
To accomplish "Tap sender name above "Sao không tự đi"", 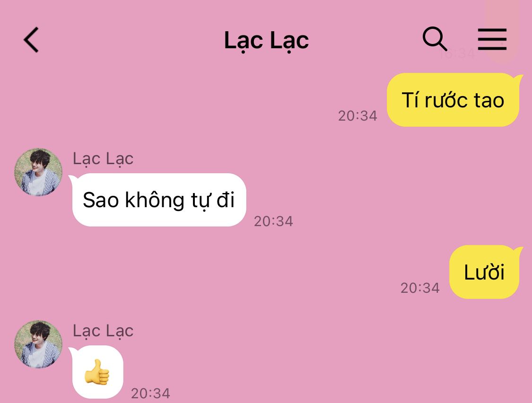I will (x=103, y=158).
